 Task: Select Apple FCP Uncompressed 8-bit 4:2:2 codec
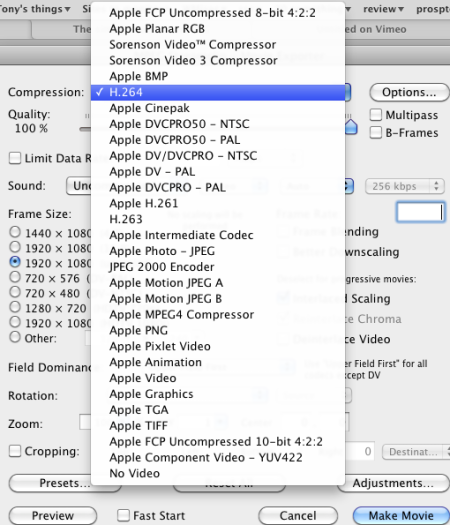pos(218,13)
